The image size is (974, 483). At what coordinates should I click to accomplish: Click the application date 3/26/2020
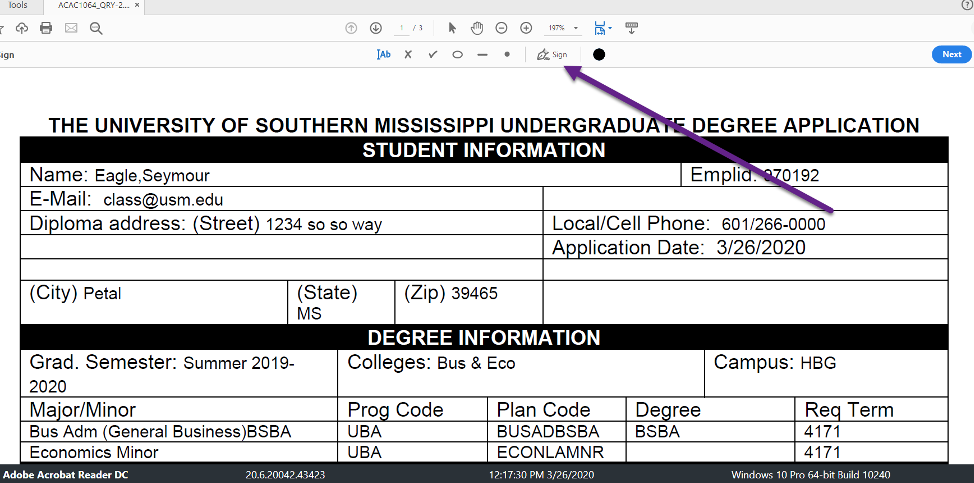[761, 248]
